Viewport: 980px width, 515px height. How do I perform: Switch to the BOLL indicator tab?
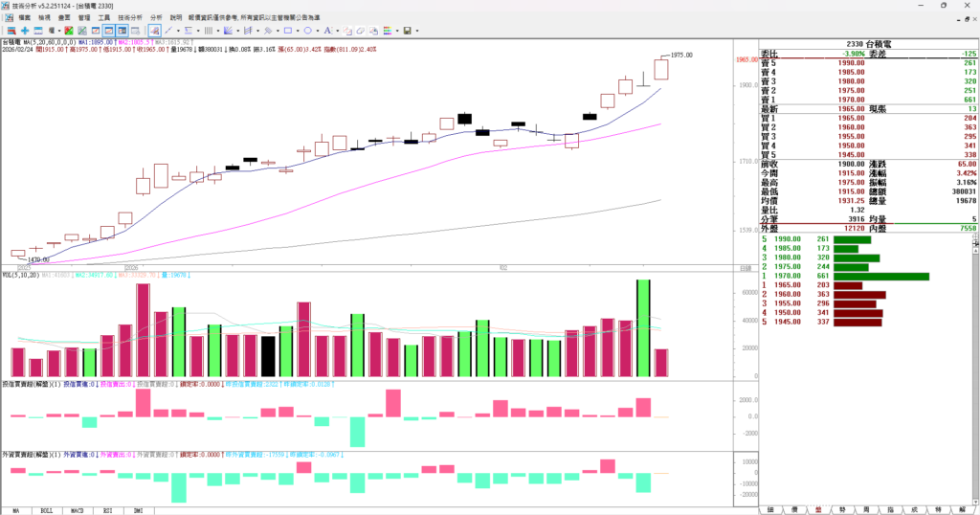tap(46, 509)
